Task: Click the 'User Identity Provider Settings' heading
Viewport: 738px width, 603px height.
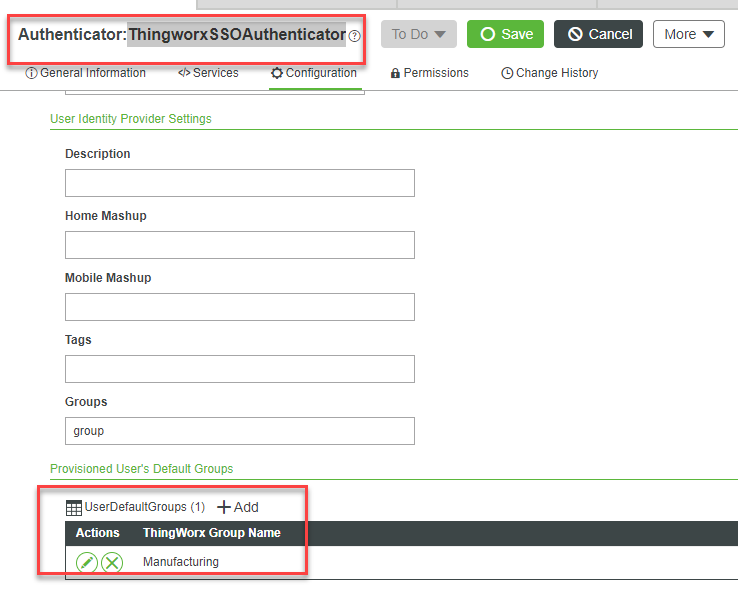Action: tap(131, 119)
